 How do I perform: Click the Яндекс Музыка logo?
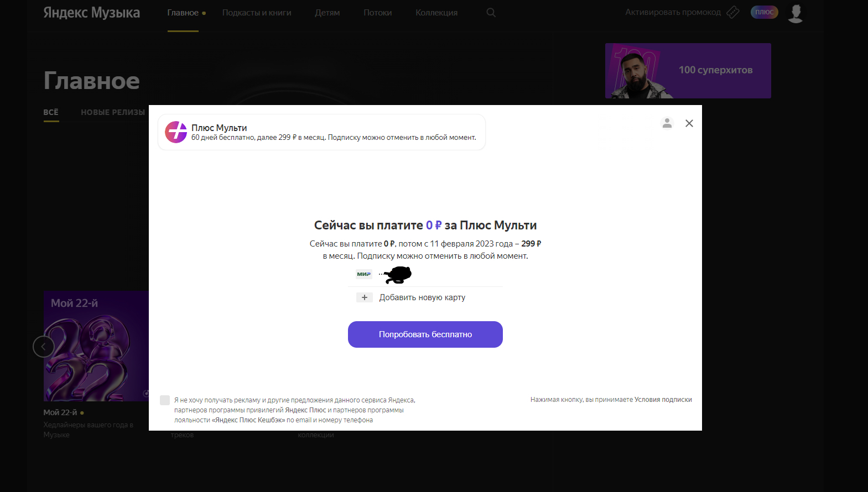tap(92, 13)
